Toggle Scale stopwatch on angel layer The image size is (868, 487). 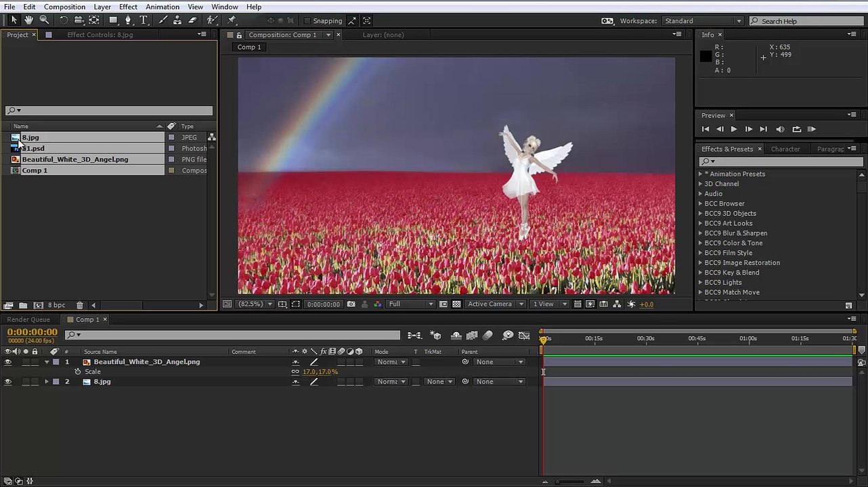tap(77, 372)
